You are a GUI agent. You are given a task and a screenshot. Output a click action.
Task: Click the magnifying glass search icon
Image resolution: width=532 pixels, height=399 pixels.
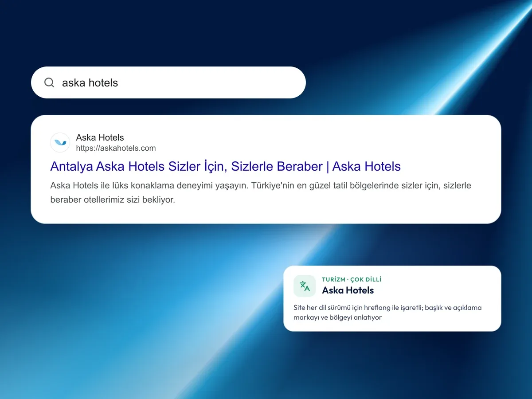tap(49, 82)
